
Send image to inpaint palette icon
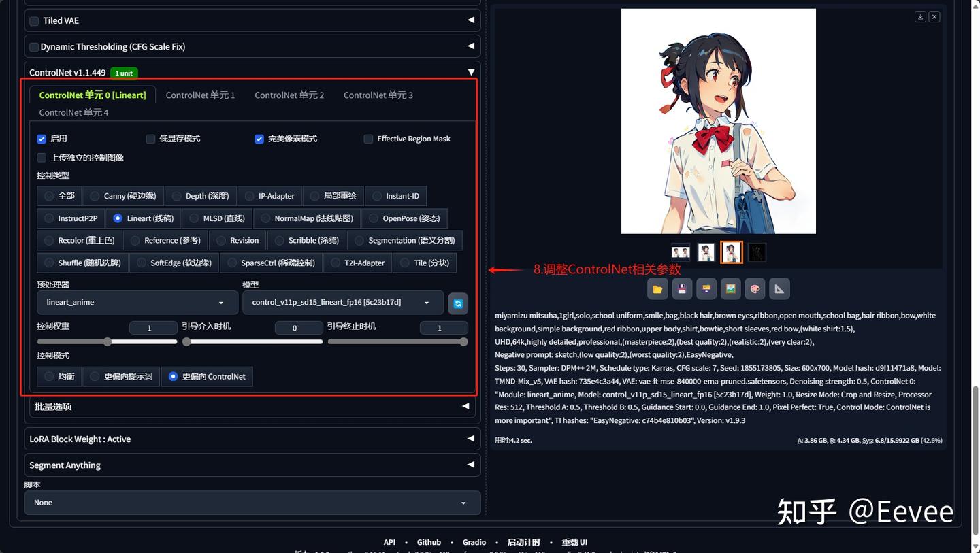coord(755,289)
